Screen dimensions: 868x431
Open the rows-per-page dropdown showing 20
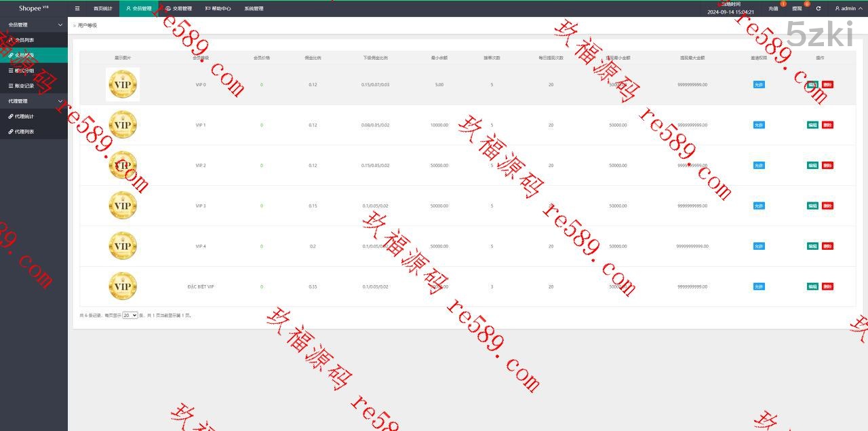click(x=130, y=316)
